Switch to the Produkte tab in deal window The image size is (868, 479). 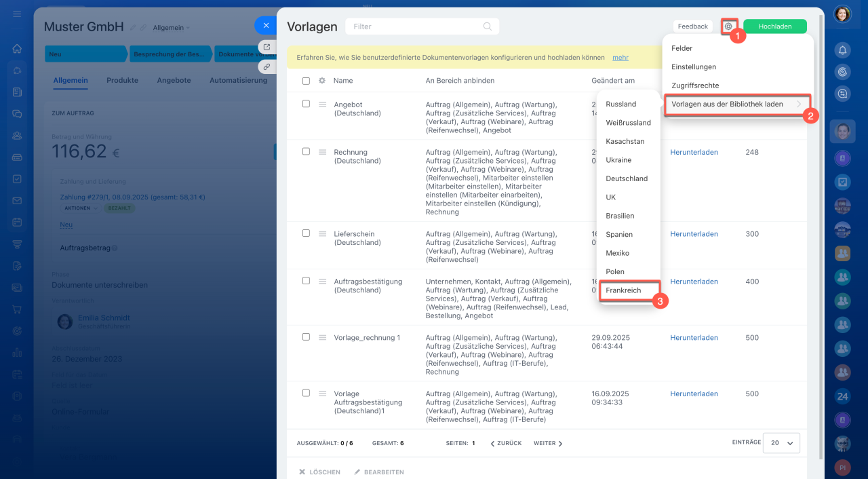(x=122, y=80)
